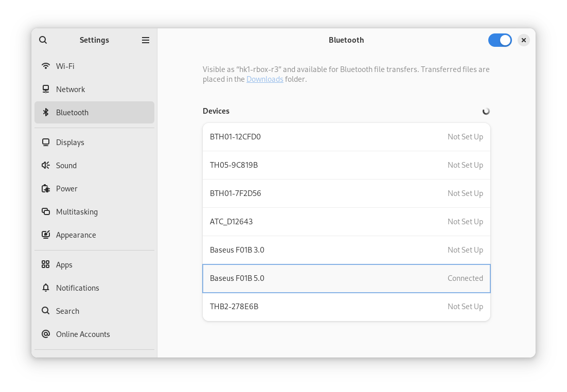Open the hamburger main menu
567x392 pixels.
click(x=146, y=40)
